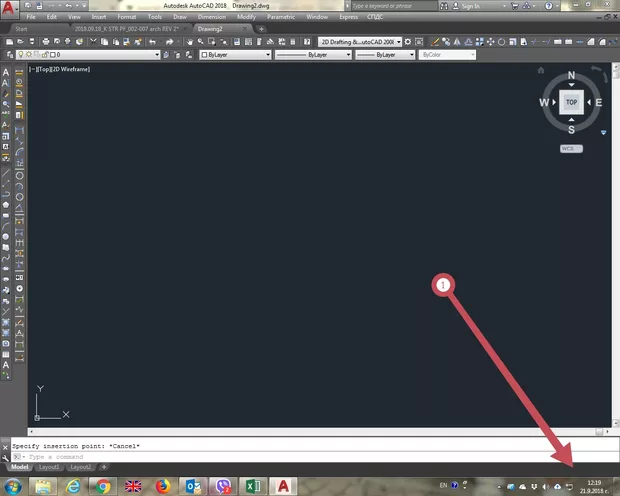The height and width of the screenshot is (496, 620).
Task: Click the AutoCAD application menu A button
Action: [x=9, y=8]
